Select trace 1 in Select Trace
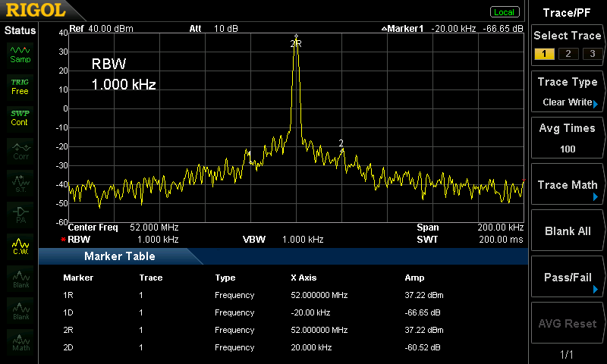This screenshot has height=364, width=607. (543, 53)
